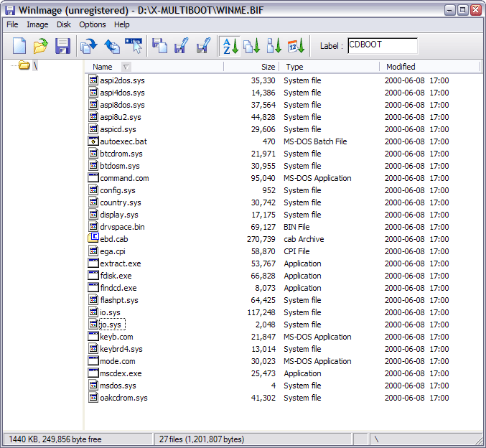
Task: Toggle sort by name A-Z icon
Action: 230,46
